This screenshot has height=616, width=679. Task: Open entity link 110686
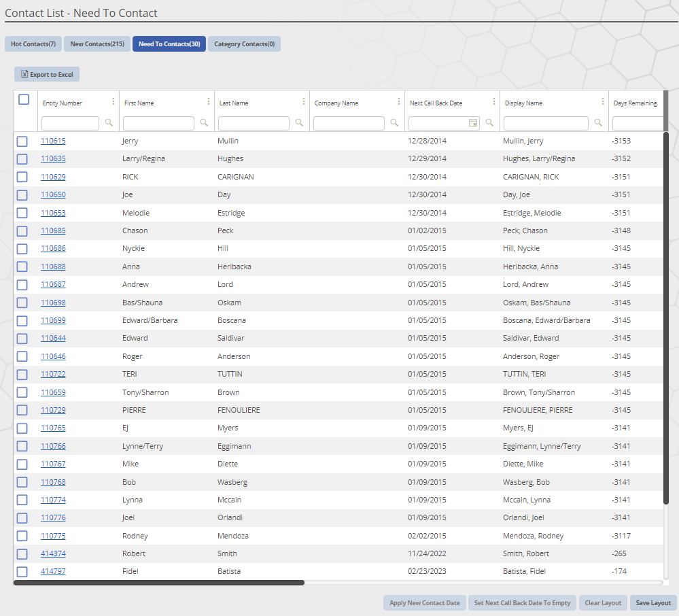[x=53, y=248]
